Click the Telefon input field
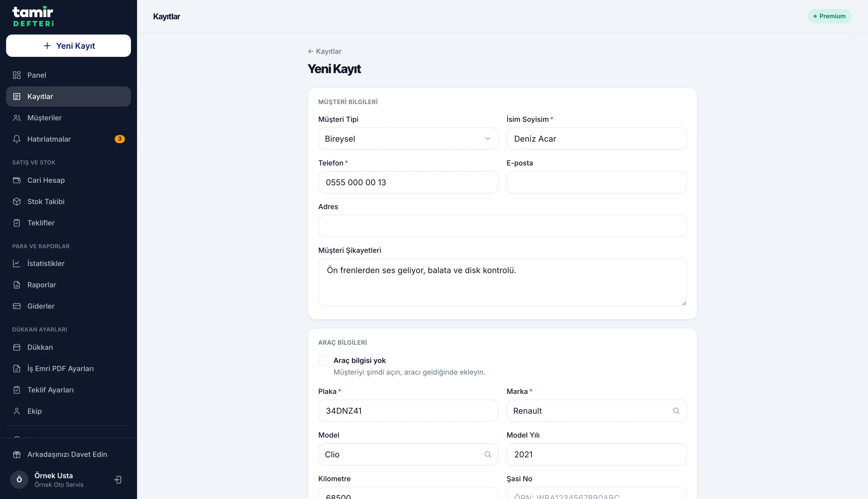Screen dimensions: 868x499 (408, 182)
